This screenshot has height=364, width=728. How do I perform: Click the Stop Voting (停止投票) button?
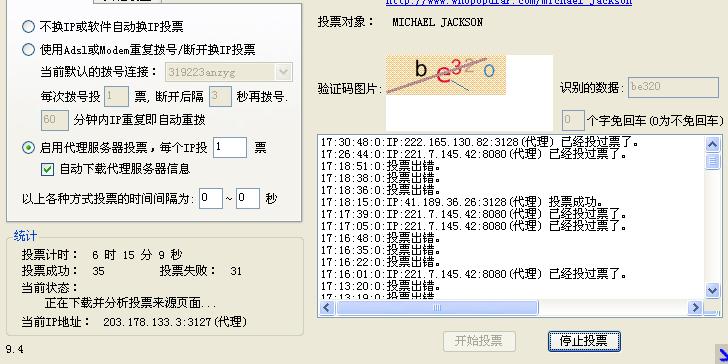[584, 341]
